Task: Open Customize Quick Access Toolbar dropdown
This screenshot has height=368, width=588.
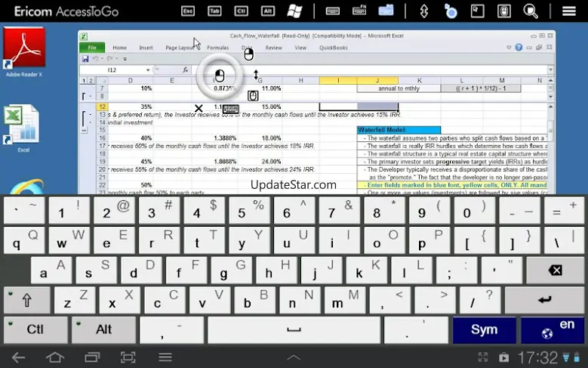Action: coord(125,59)
